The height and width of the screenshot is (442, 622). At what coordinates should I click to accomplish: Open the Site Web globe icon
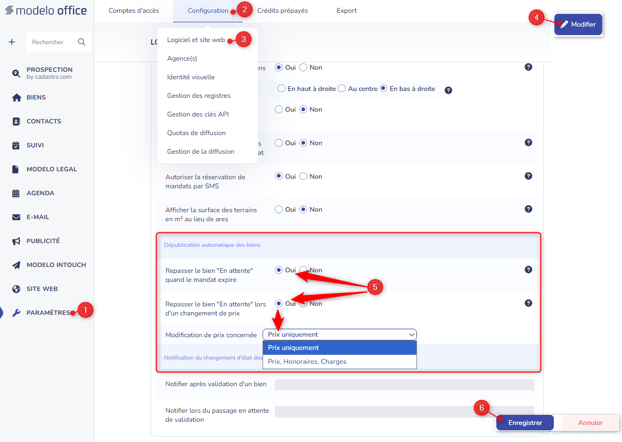pos(16,289)
